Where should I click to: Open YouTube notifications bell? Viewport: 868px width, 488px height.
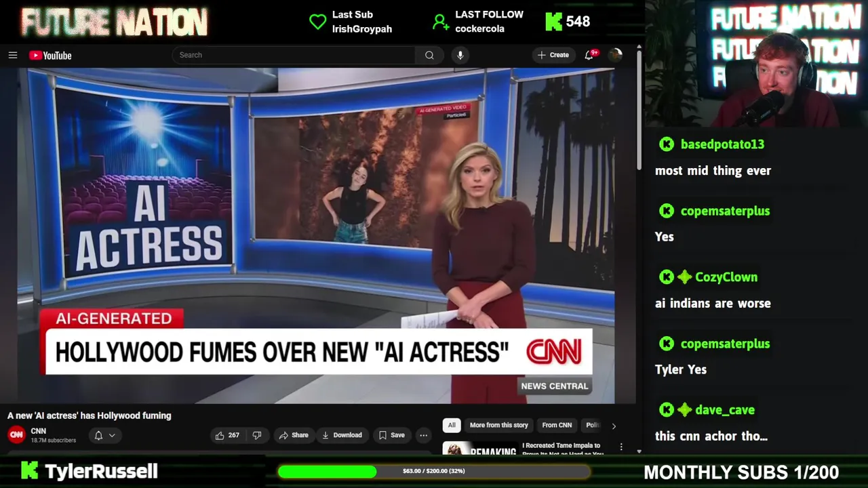pos(589,55)
